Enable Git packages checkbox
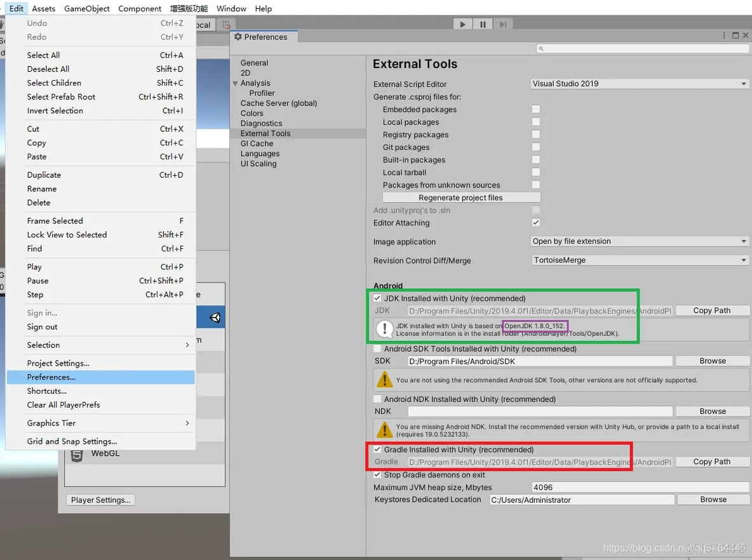 [x=535, y=147]
